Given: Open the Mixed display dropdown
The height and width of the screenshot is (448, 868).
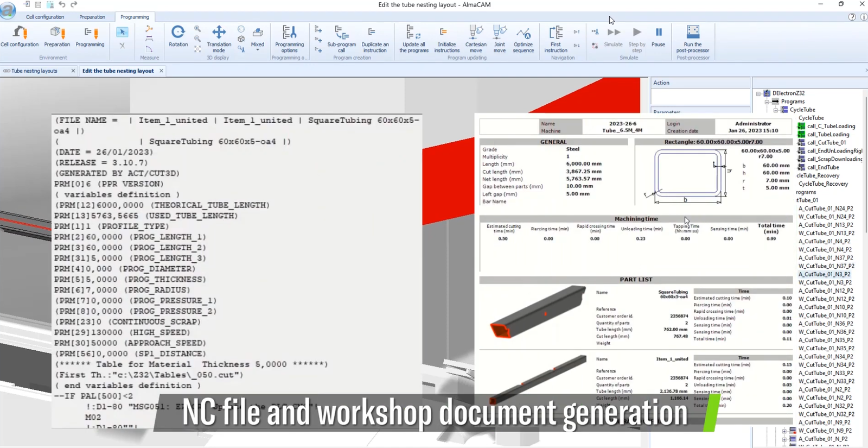Looking at the screenshot, I should click(258, 39).
